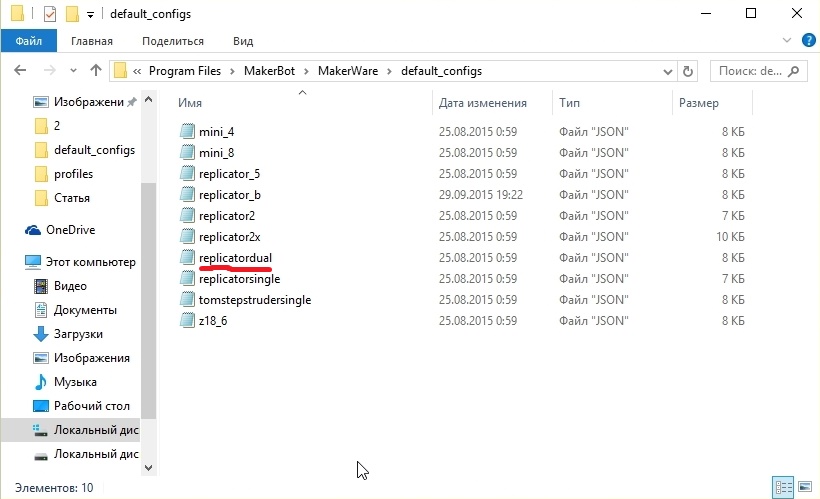Screen dimensions: 820x499
Task: Go up one folder level arrow
Action: click(x=96, y=70)
